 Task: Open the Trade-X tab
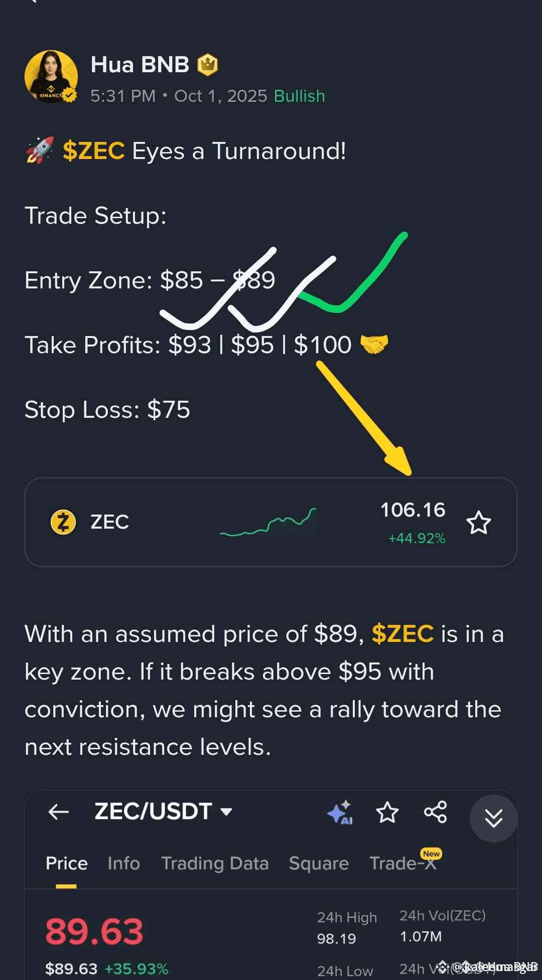pos(403,864)
